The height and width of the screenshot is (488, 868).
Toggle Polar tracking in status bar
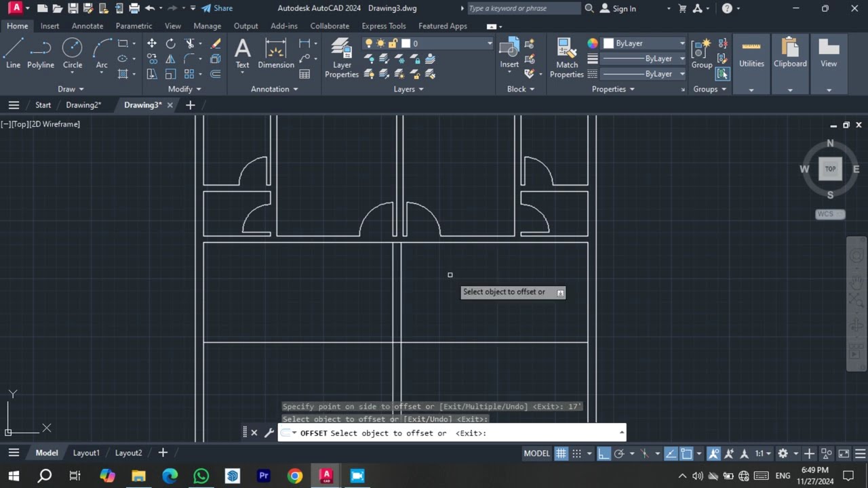[619, 453]
